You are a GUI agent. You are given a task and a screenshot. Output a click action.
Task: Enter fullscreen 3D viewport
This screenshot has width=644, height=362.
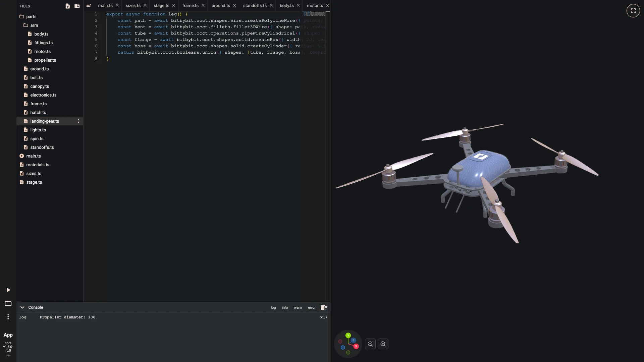click(633, 11)
